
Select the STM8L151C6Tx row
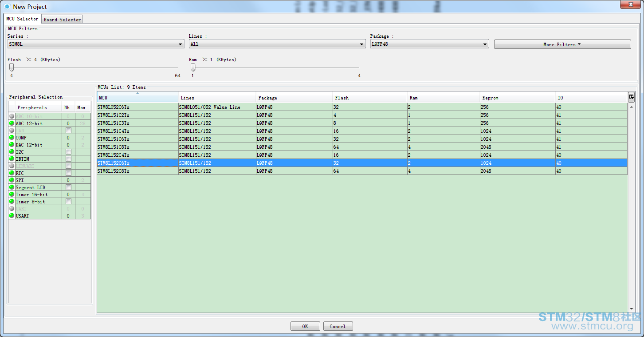tap(362, 139)
